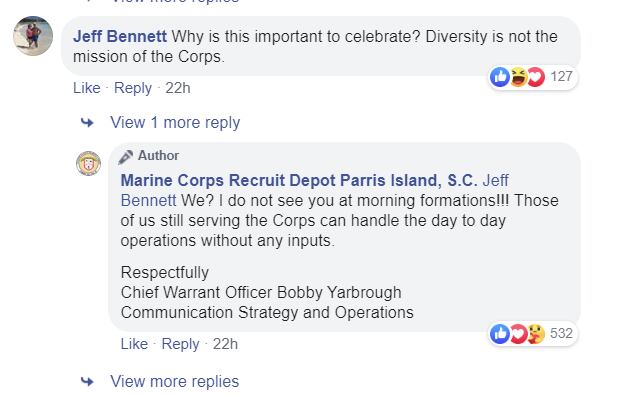Show reaction count 127 details
This screenshot has height=395, width=623.
coord(561,76)
